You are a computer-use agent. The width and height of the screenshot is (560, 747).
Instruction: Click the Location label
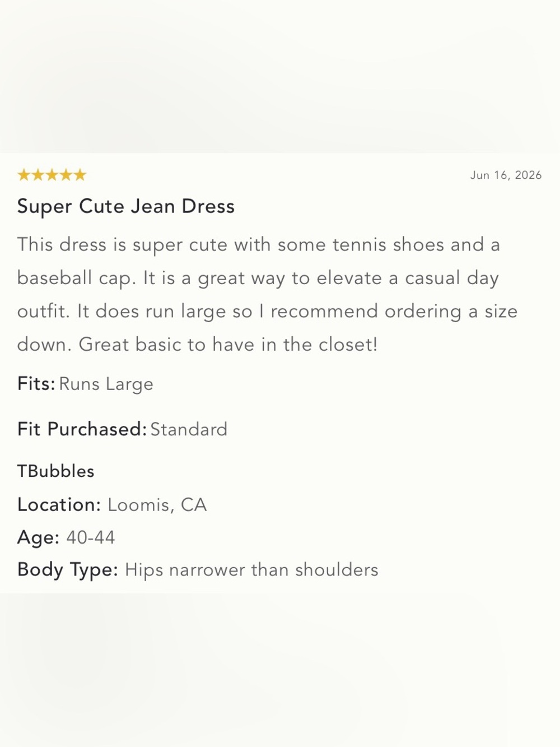[59, 505]
